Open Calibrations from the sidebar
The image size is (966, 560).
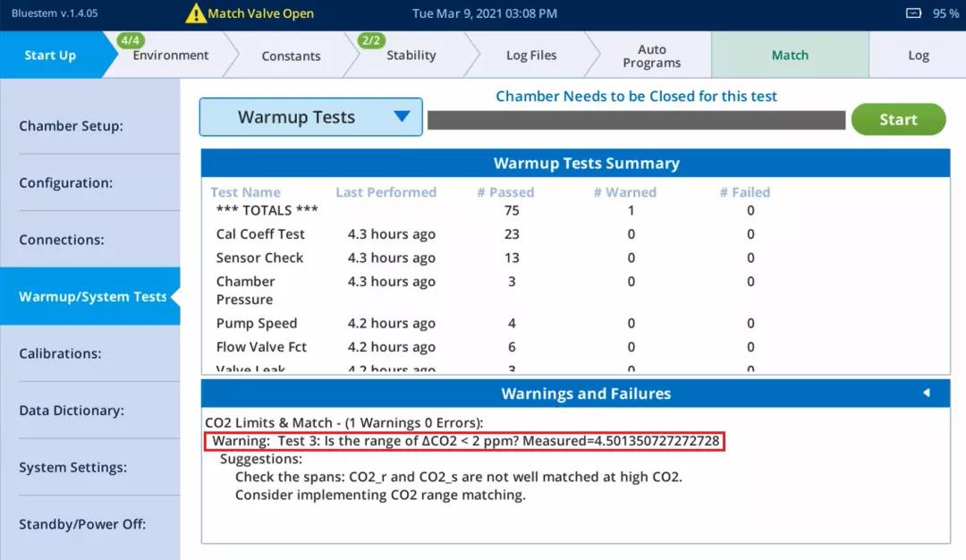coord(60,353)
